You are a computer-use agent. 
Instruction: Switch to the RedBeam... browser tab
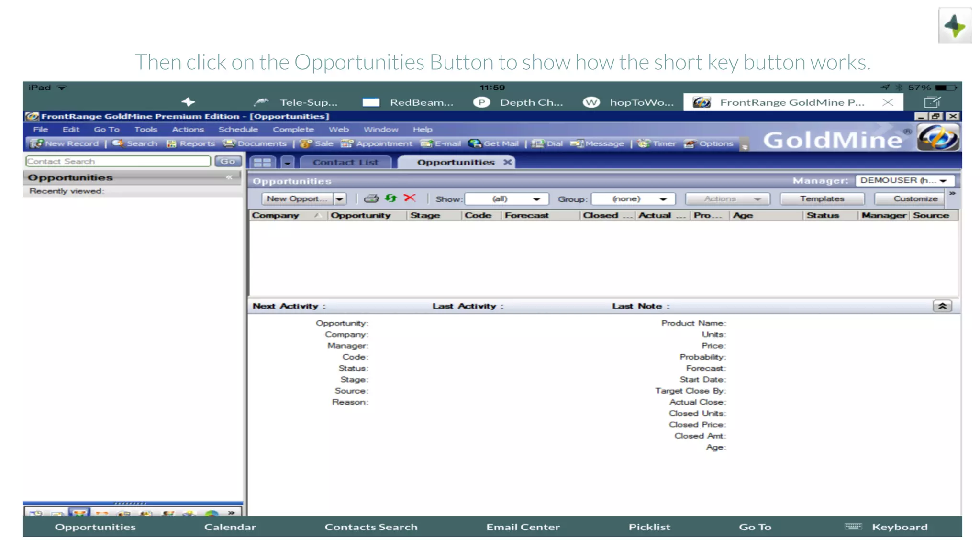[408, 102]
